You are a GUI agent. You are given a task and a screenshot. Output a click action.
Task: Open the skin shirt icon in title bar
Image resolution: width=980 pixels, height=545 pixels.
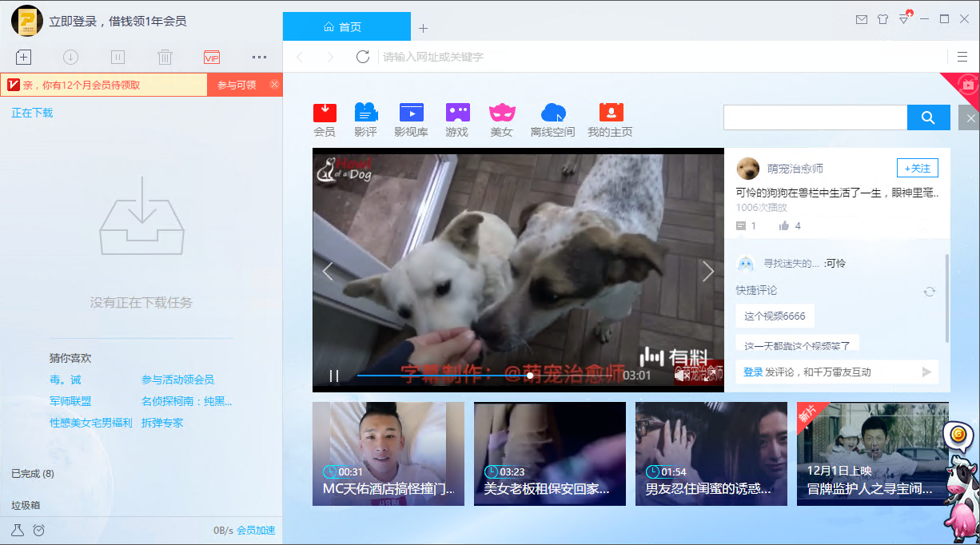[882, 19]
